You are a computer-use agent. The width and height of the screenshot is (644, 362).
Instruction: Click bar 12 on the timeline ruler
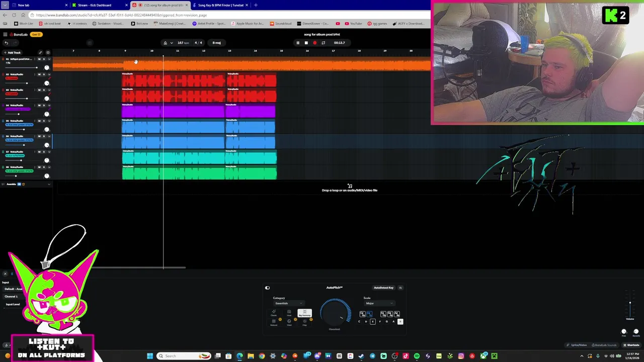click(x=203, y=51)
